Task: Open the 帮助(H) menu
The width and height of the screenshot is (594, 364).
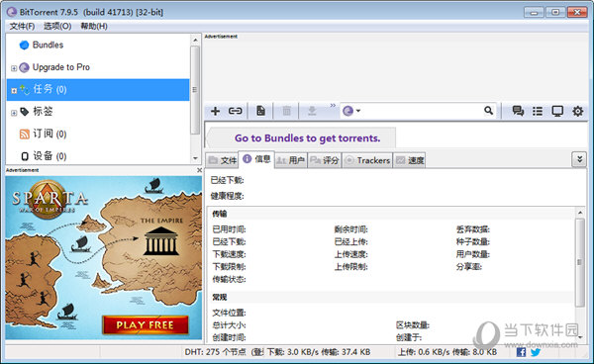Action: pyautogui.click(x=94, y=26)
